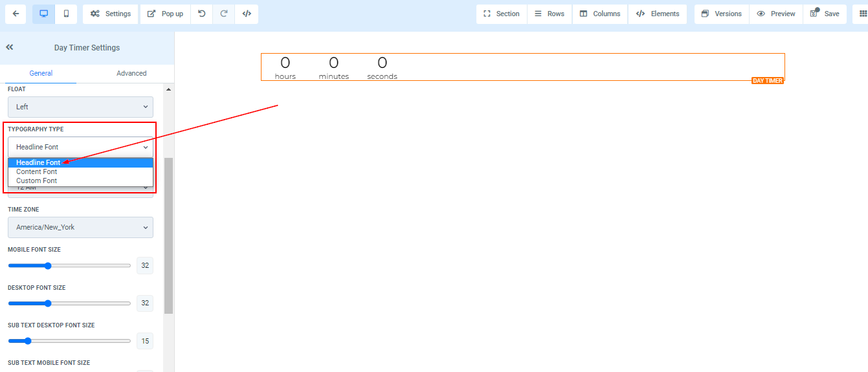
Task: Switch to mobile view icon
Action: [66, 14]
